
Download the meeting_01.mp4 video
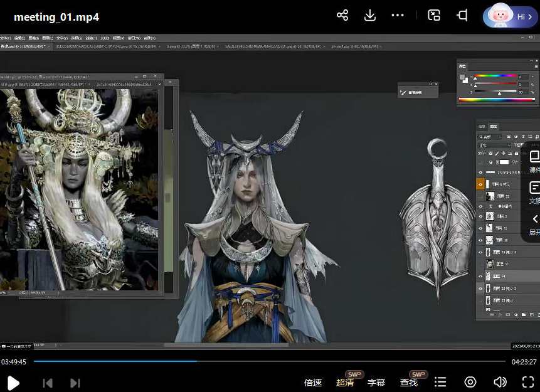(x=370, y=16)
